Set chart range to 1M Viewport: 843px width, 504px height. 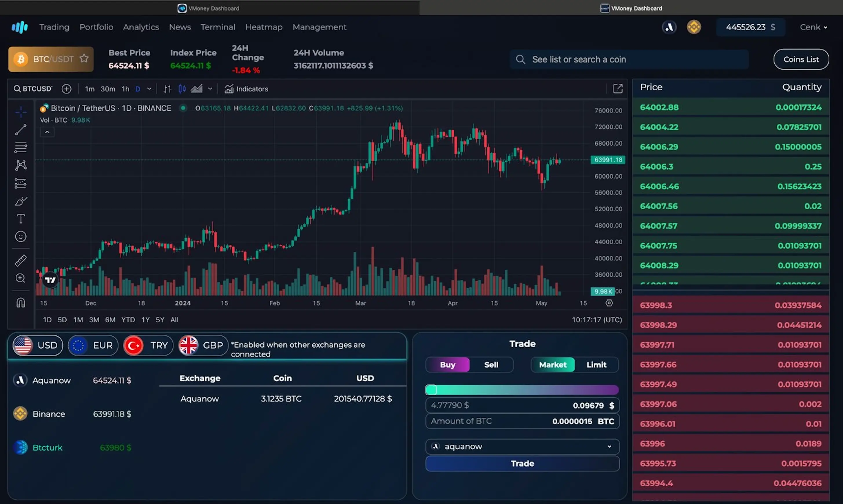[78, 319]
